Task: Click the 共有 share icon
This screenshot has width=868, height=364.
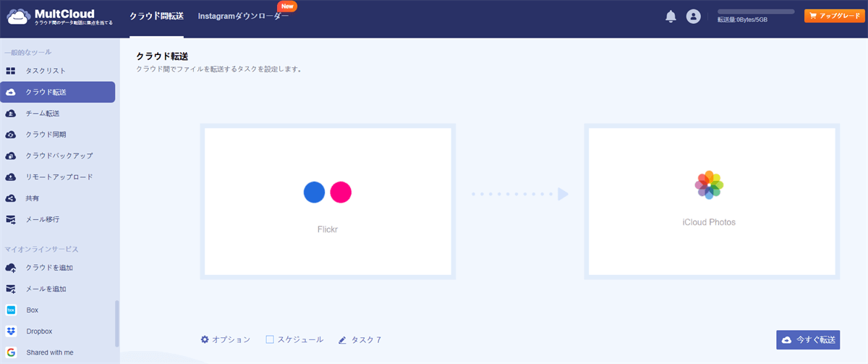Action: click(x=11, y=198)
